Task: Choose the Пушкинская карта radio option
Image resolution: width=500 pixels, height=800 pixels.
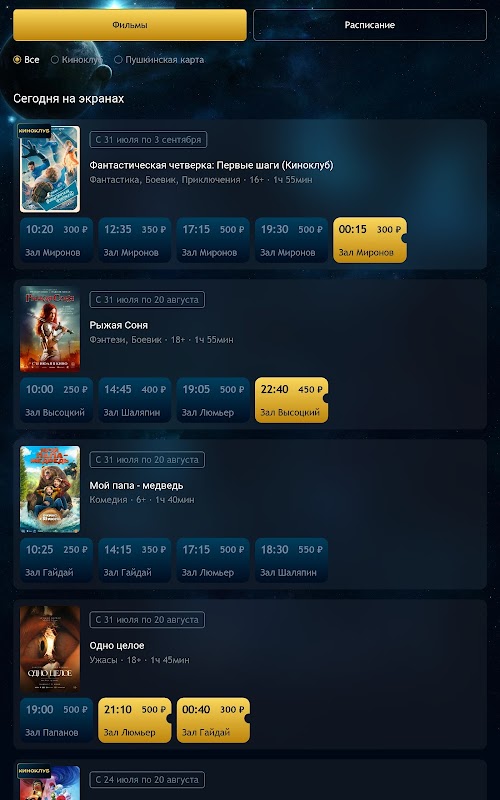Action: point(159,60)
